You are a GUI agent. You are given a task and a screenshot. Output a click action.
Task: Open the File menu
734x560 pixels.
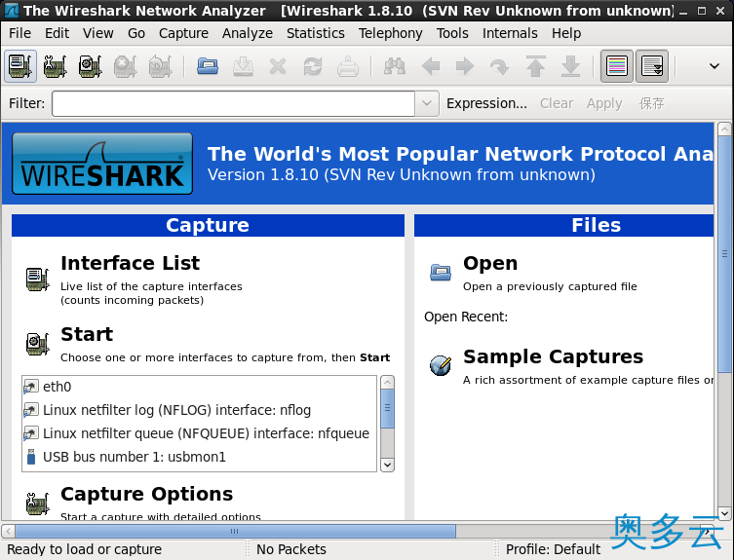[19, 33]
